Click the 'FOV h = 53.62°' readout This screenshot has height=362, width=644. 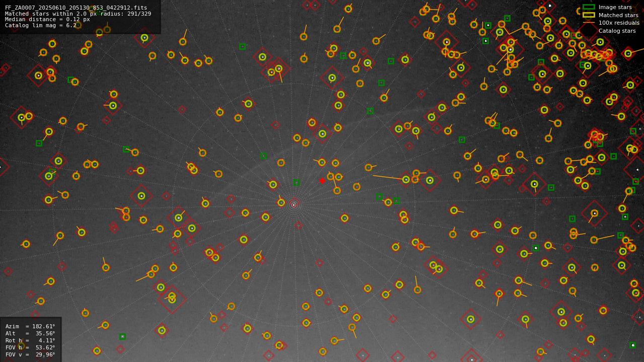pyautogui.click(x=30, y=347)
